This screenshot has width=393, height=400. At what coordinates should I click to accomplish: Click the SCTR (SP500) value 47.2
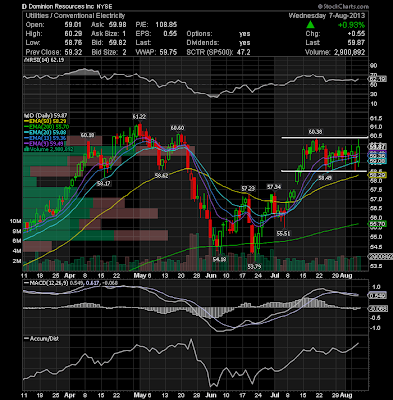(x=244, y=52)
